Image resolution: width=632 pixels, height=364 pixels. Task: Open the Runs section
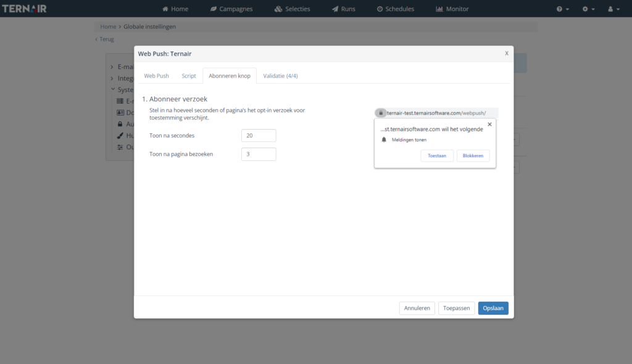(x=343, y=9)
